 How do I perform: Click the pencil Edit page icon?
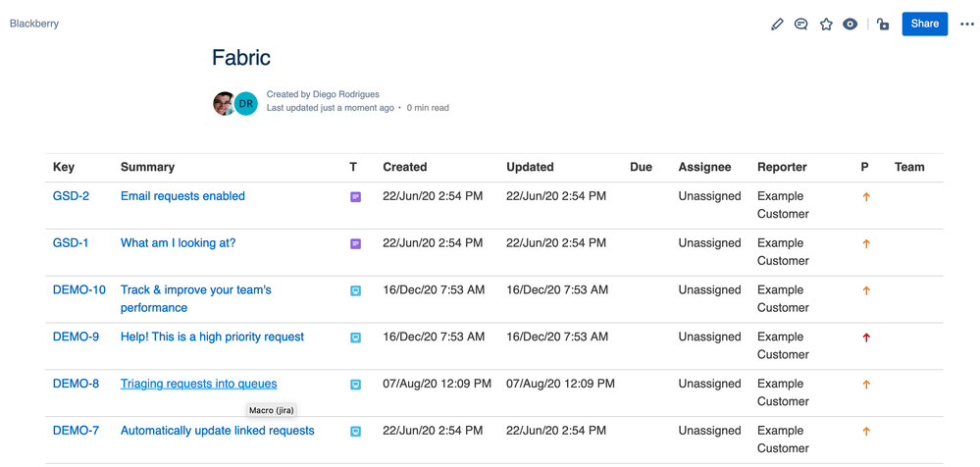point(777,25)
